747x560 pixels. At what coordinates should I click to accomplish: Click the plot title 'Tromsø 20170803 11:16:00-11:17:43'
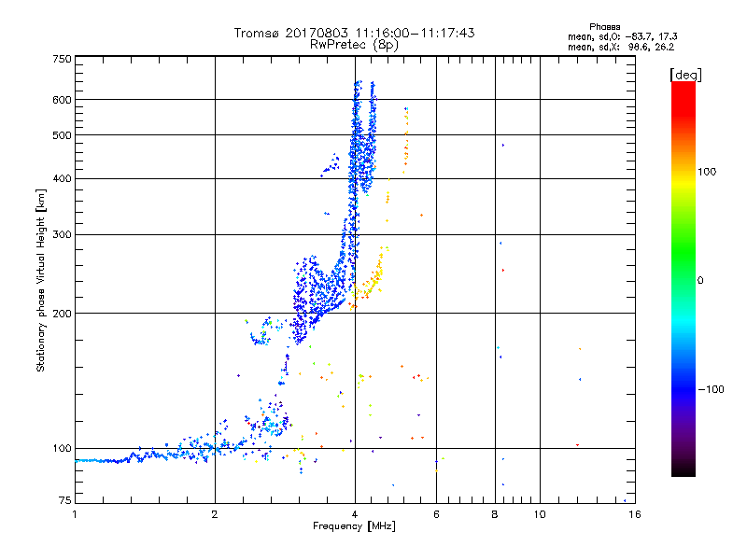click(x=354, y=33)
